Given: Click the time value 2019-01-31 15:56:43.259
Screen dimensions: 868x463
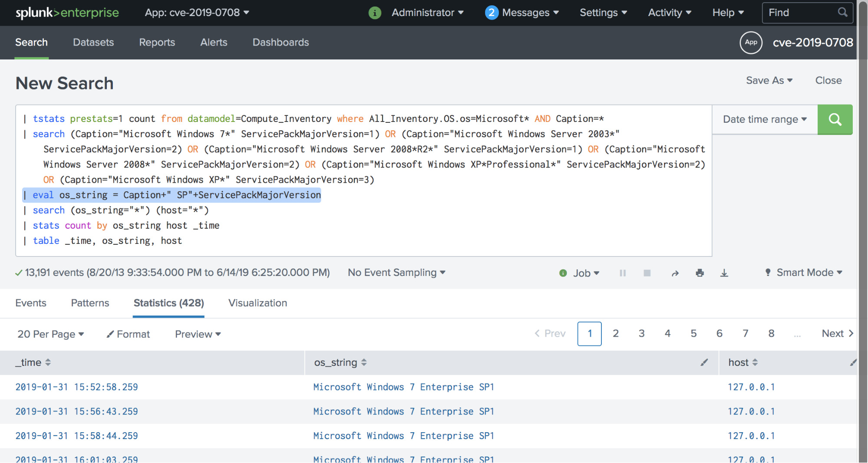Looking at the screenshot, I should tap(76, 411).
